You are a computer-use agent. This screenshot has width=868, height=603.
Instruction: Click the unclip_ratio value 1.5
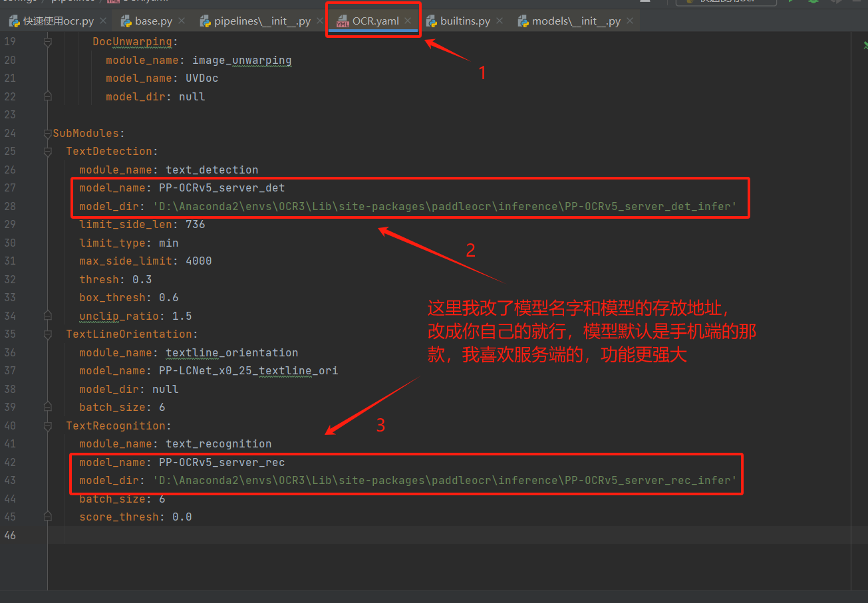(x=182, y=316)
